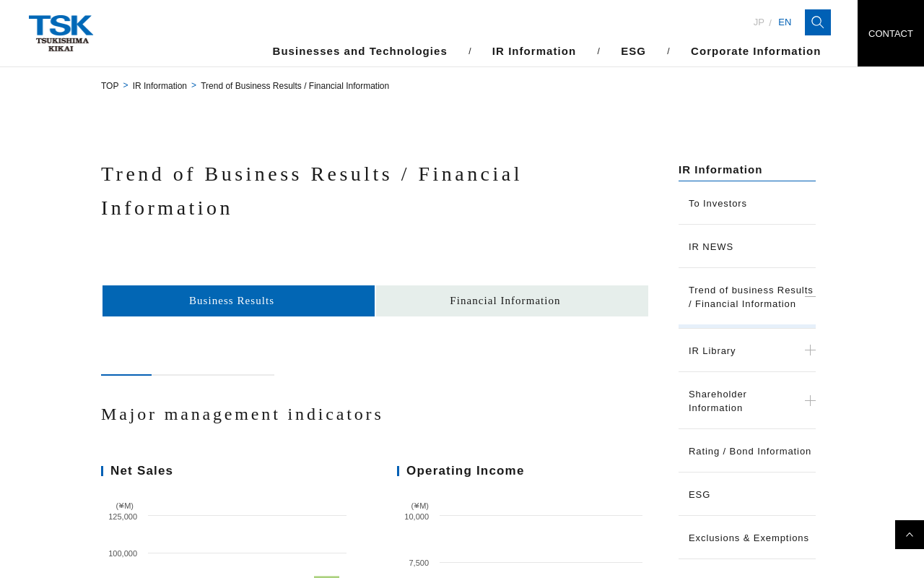Open To Investors sidebar link
924x578 pixels.
click(x=718, y=204)
